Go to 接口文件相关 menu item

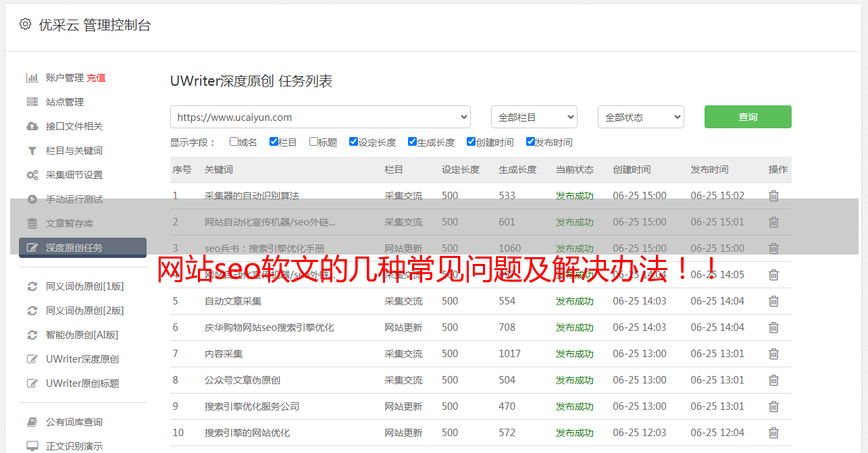pyautogui.click(x=74, y=126)
